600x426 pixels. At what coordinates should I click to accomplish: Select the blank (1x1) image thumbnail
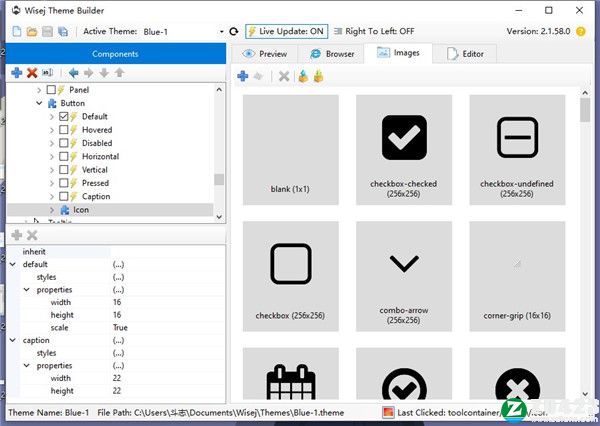(x=290, y=150)
